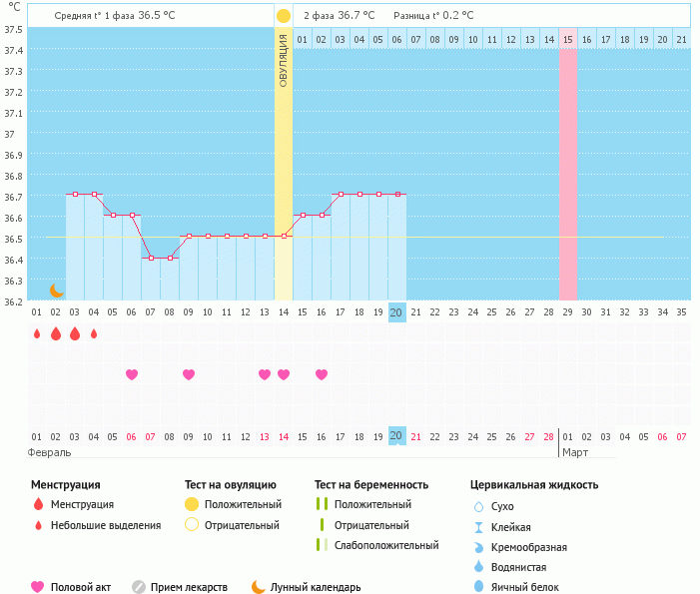Select the large menstruation drop on cycle day 02
Screen dimensions: 700x594
click(x=56, y=333)
